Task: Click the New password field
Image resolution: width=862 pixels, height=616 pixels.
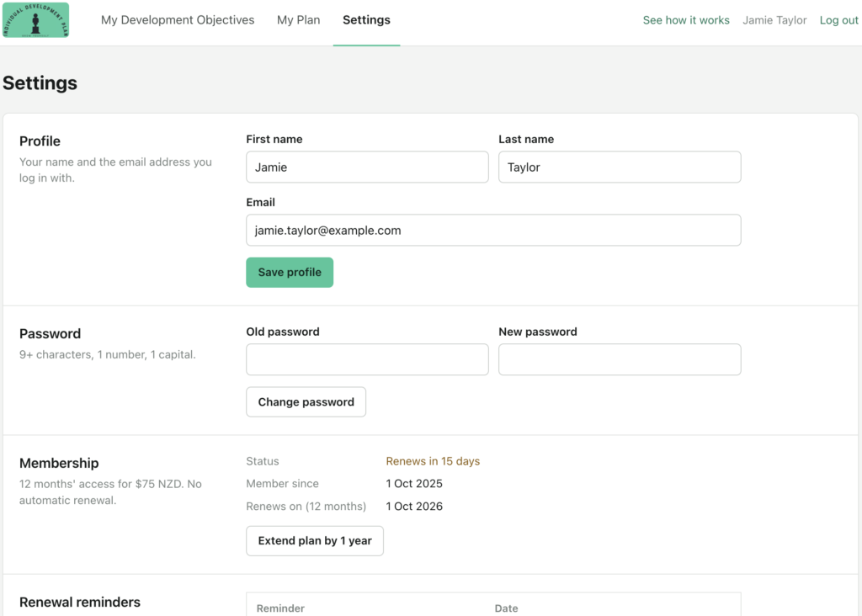Action: coord(620,359)
